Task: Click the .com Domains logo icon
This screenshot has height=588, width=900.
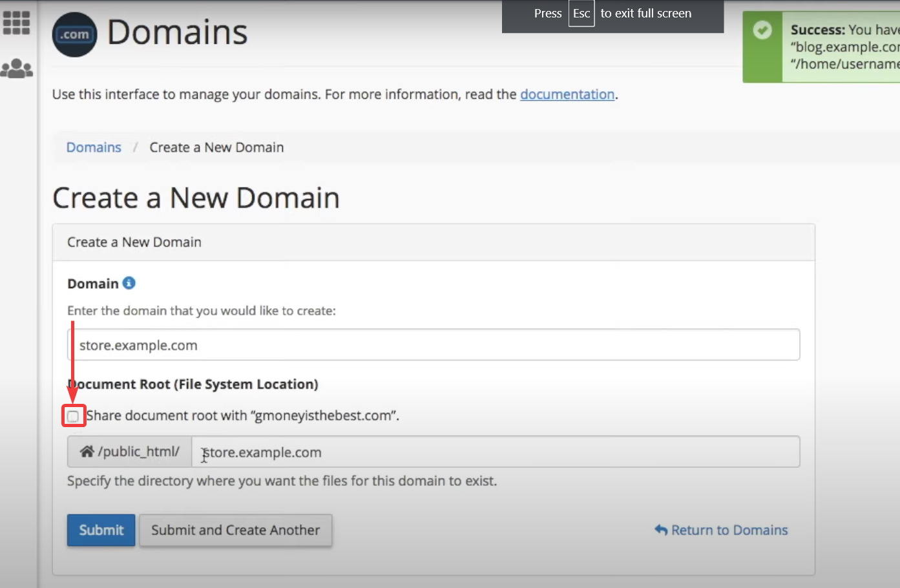Action: click(x=75, y=34)
